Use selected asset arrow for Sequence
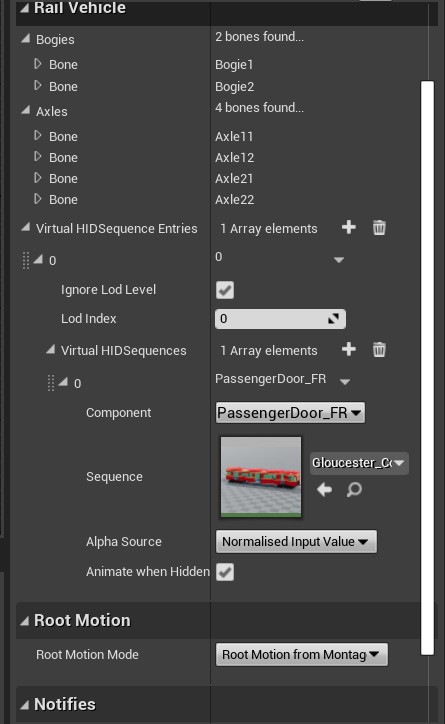Image resolution: width=445 pixels, height=724 pixels. (x=325, y=489)
